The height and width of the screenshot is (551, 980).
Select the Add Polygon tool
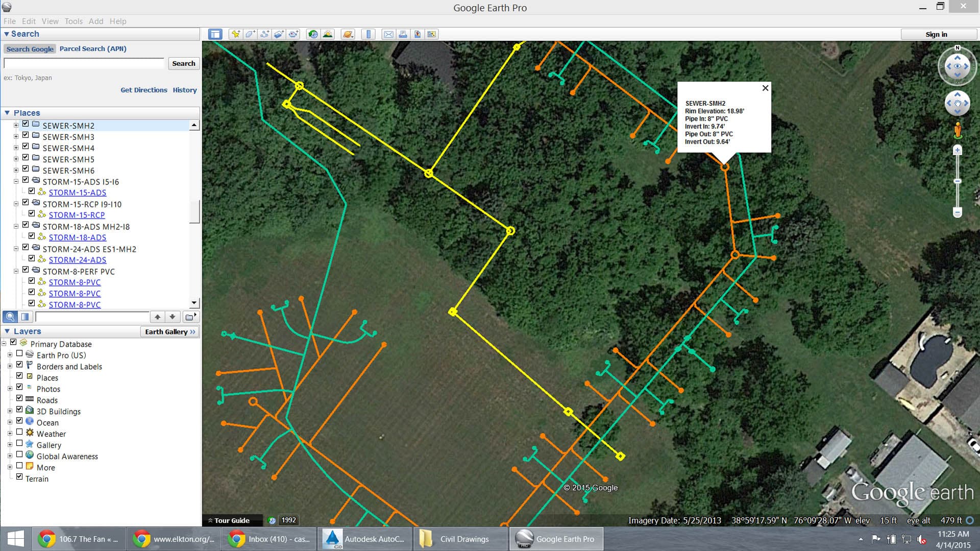(250, 34)
